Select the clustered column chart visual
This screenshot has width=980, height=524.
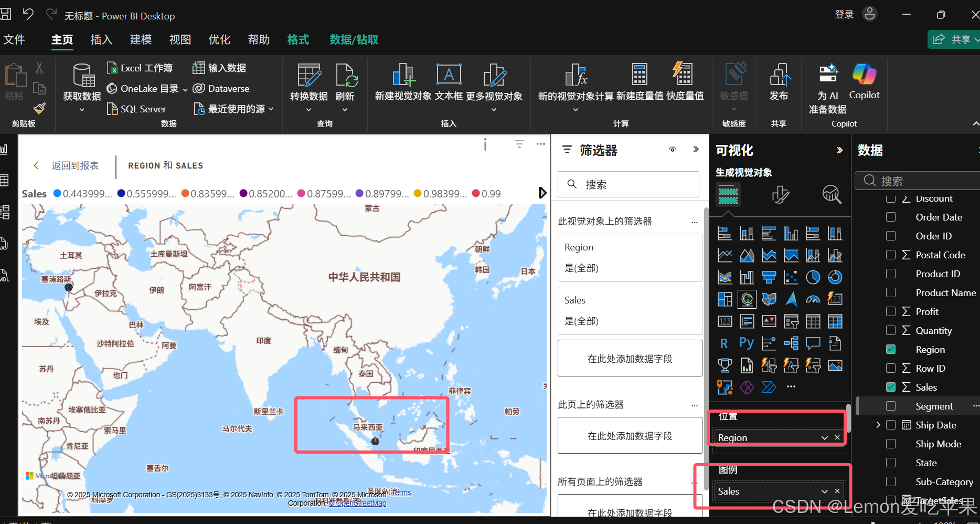point(791,233)
